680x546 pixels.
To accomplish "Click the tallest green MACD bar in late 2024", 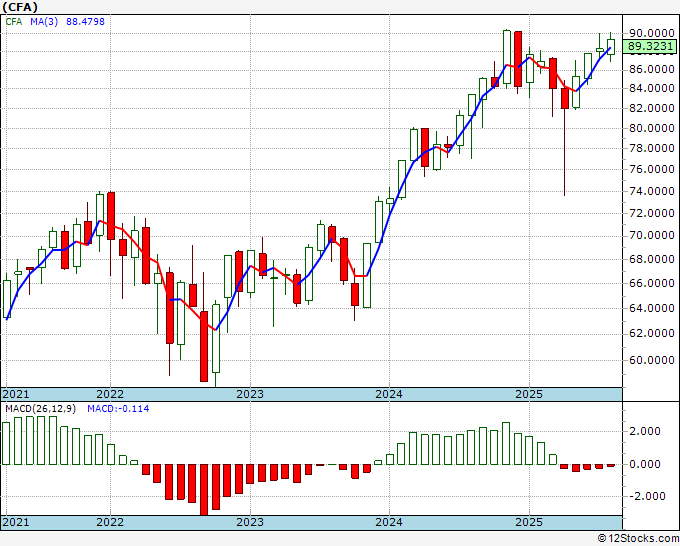I will (506, 443).
